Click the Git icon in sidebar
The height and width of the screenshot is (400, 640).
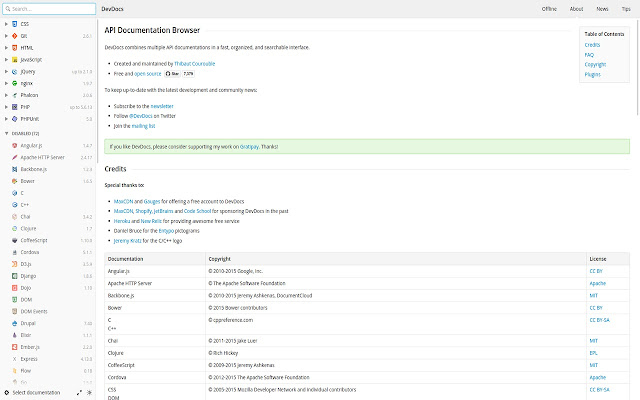click(15, 36)
